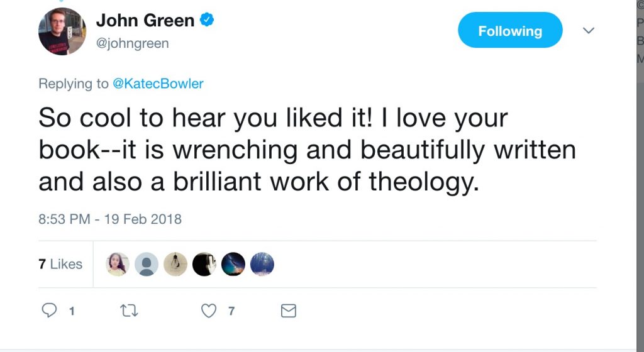644x352 pixels.
Task: Click the John Green display name
Action: [145, 21]
